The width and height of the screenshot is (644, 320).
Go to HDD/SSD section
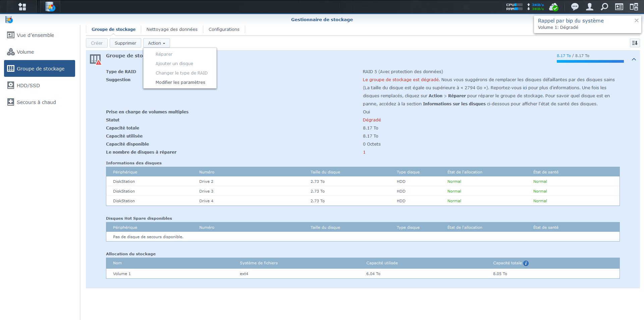[28, 86]
